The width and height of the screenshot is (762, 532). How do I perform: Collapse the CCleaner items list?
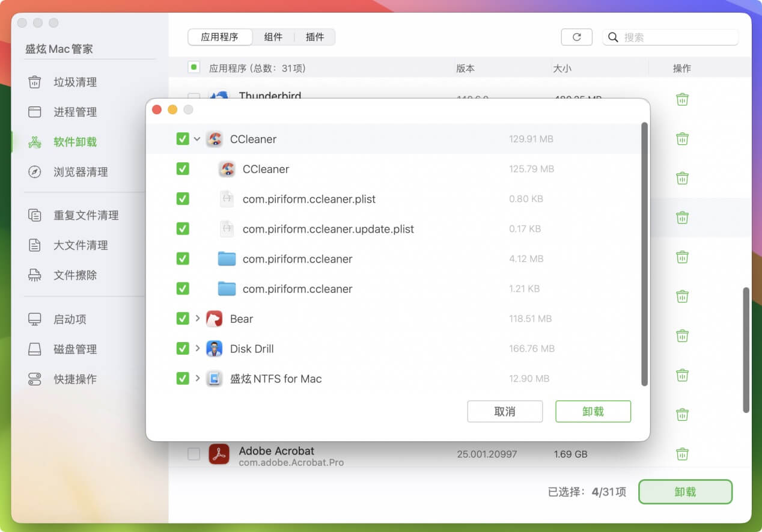tap(197, 138)
